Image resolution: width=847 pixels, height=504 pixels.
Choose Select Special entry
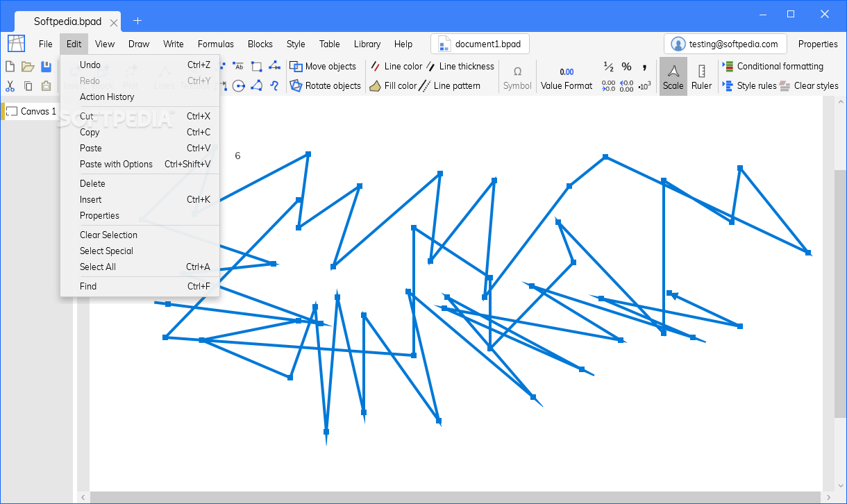[x=140, y=251]
